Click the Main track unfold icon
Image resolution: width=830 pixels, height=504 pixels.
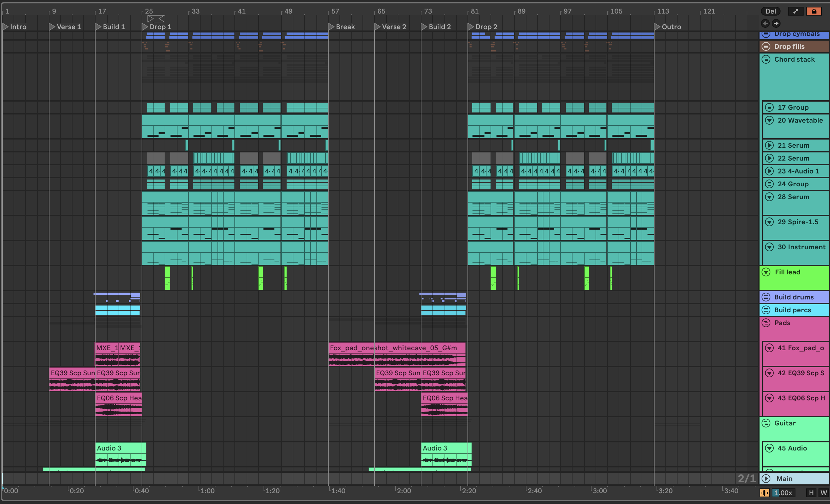coord(766,479)
